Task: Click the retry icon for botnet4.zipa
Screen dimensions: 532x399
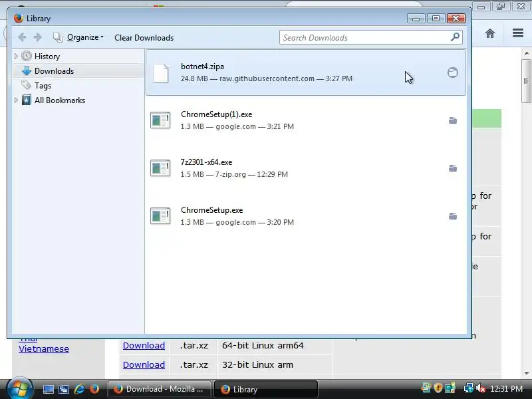Action: 453,72
